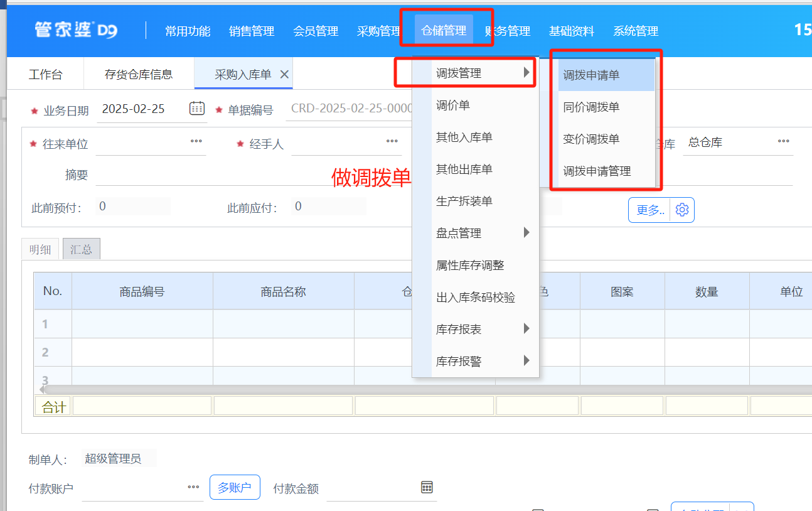Click the 经手人 ellipsis lookup icon
The height and width of the screenshot is (511, 812).
click(392, 142)
